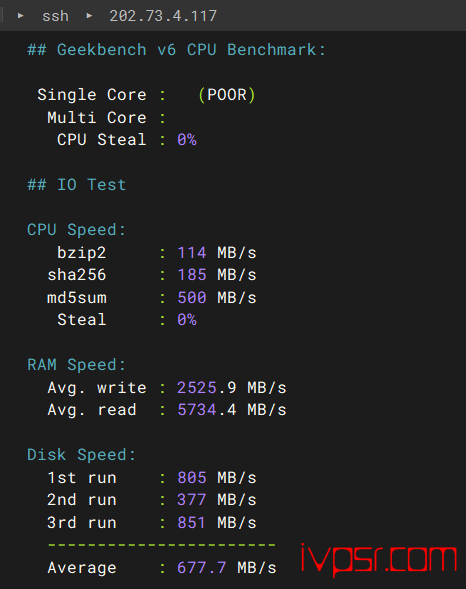Viewport: 466px width, 589px height.
Task: Click the arrow before ssh
Action: (21, 16)
